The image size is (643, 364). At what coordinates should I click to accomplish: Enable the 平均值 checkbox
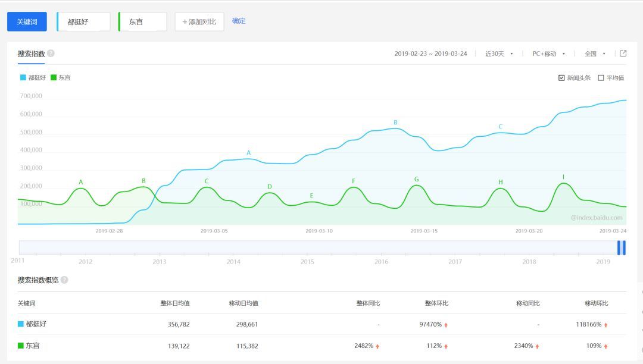[x=601, y=78]
